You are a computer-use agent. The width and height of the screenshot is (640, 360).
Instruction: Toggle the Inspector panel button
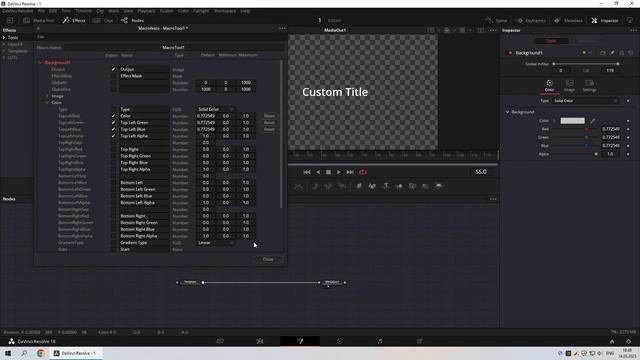pos(605,20)
